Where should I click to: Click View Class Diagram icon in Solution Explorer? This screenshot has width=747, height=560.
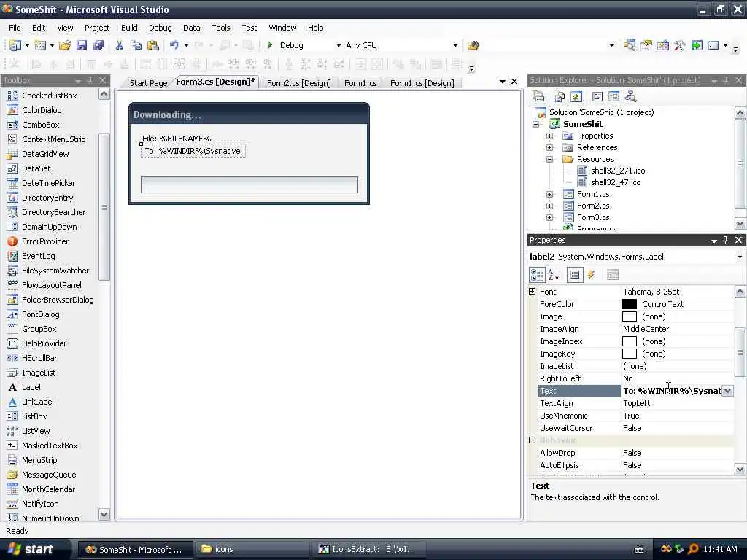coord(631,97)
